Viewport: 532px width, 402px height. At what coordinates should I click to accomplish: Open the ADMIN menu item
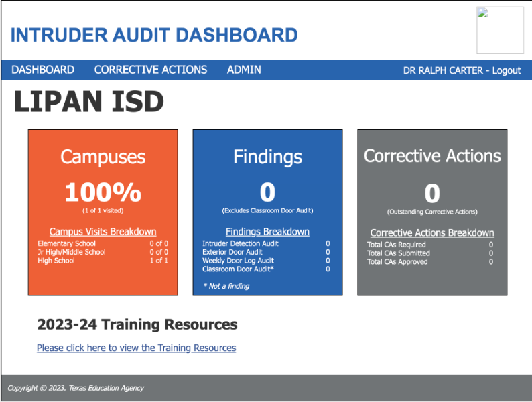click(244, 70)
